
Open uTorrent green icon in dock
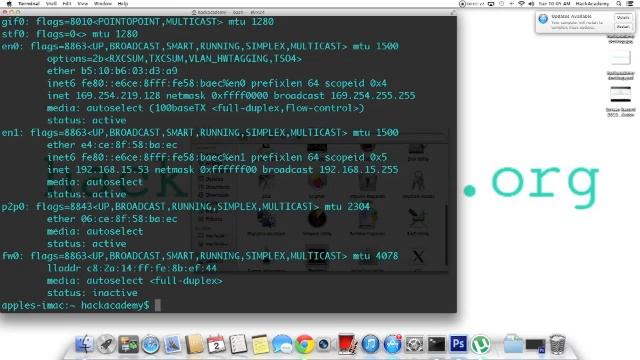pos(480,344)
